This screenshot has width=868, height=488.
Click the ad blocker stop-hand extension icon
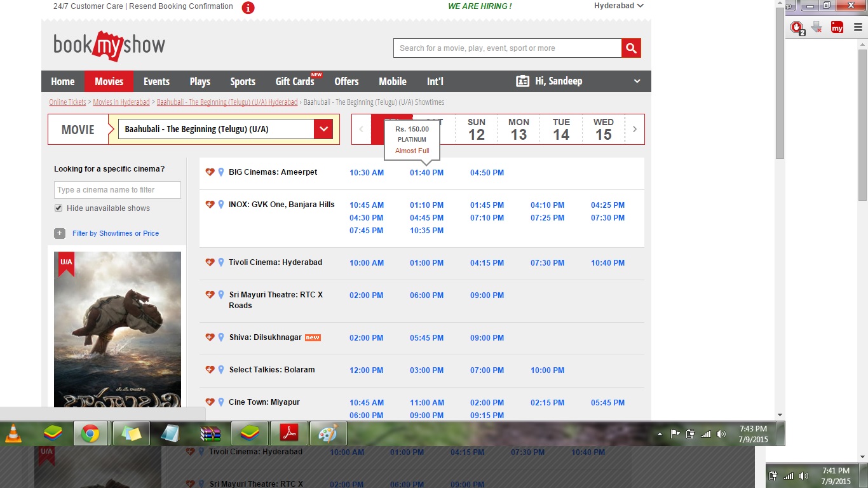(x=797, y=27)
